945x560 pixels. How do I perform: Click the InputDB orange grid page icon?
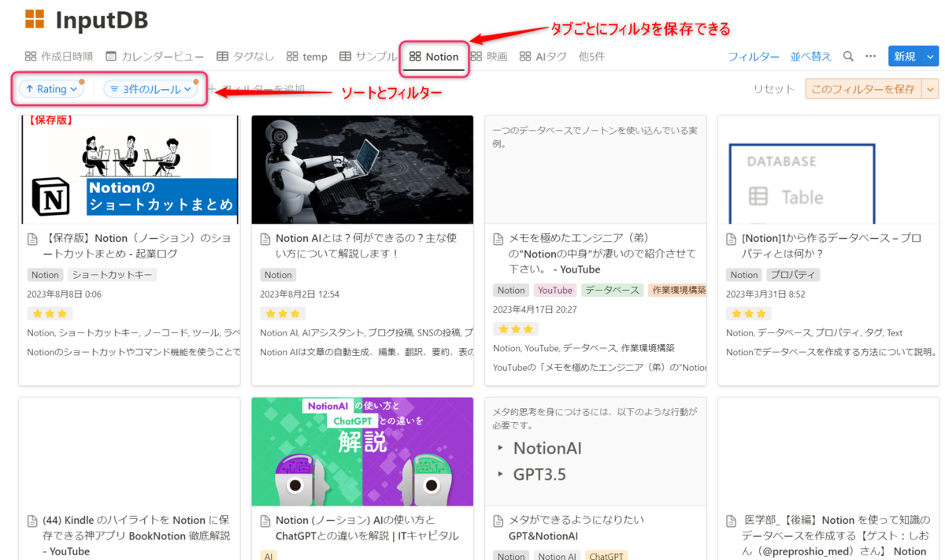(35, 19)
